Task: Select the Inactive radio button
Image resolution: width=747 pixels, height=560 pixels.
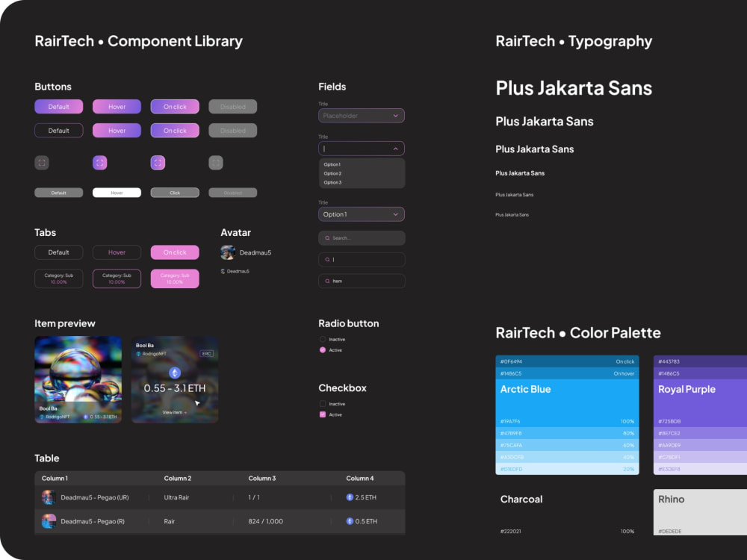Action: [x=323, y=340]
